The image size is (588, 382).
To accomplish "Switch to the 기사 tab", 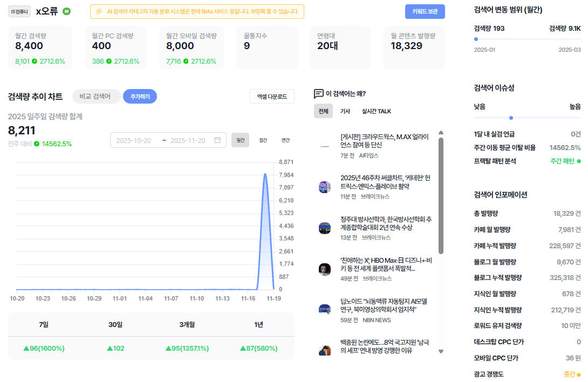I will [345, 111].
